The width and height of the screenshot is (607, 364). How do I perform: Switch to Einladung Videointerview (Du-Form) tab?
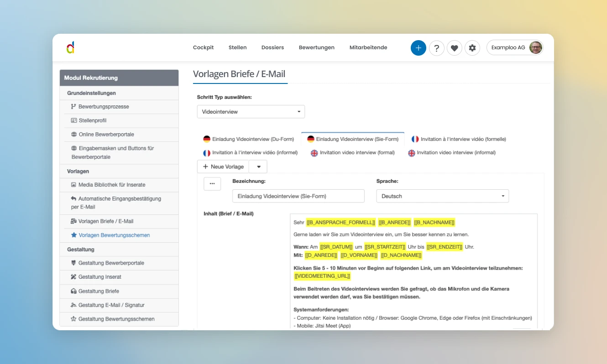tap(249, 139)
